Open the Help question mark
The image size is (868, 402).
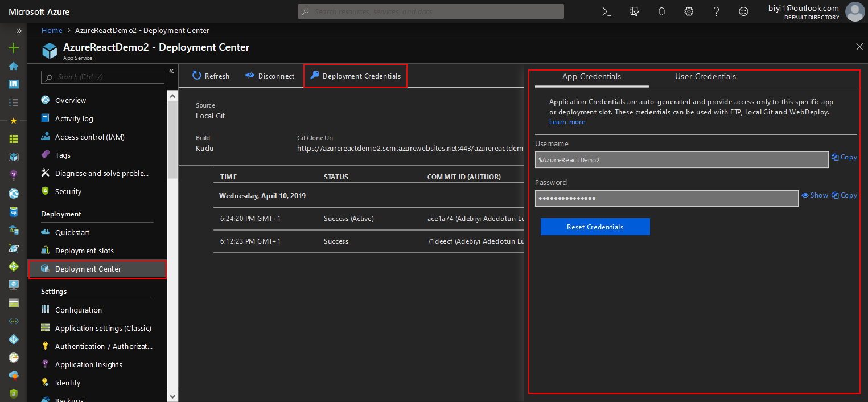(x=716, y=11)
